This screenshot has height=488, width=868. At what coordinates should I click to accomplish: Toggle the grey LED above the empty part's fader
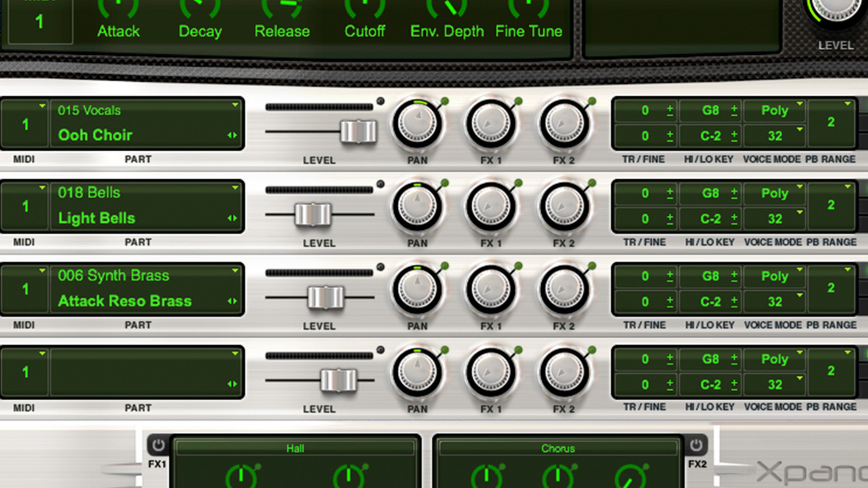(x=381, y=350)
